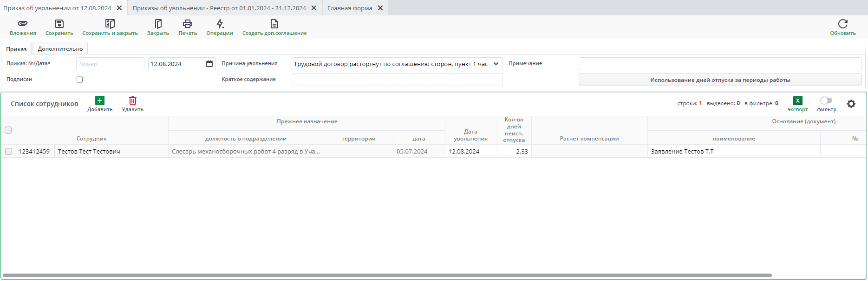The image size is (868, 281).
Task: Close the Главная форма tab
Action: click(380, 8)
